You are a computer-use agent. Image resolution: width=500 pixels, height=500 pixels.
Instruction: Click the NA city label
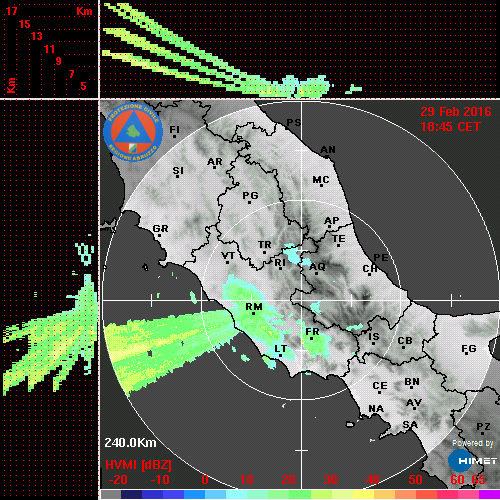376,409
